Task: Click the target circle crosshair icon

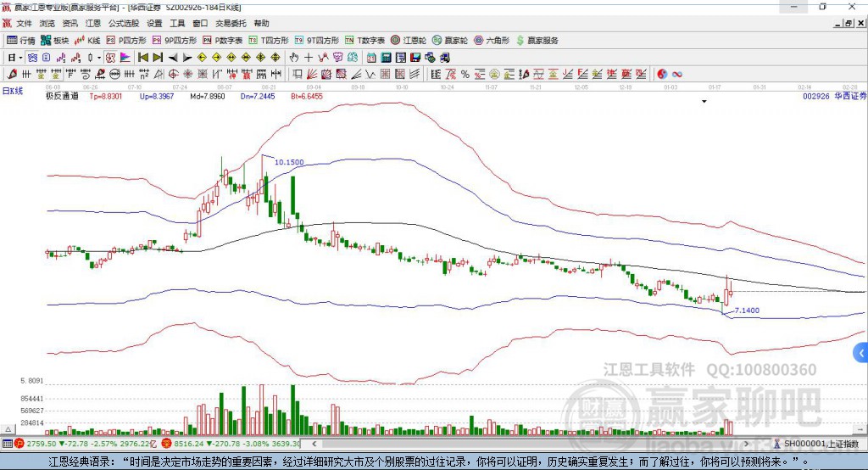Action: click(x=173, y=75)
